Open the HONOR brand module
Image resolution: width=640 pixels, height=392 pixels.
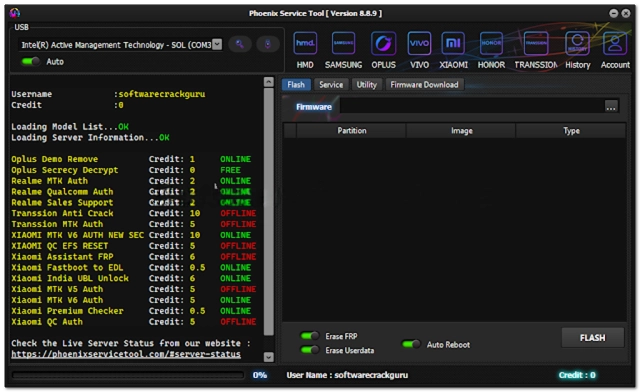(x=491, y=50)
